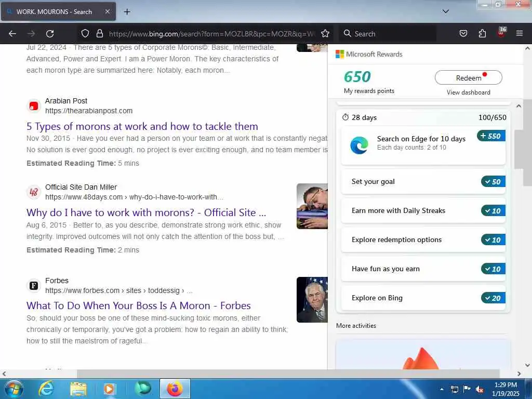This screenshot has width=532, height=399.
Task: Click sleeping man thumbnail beside 48days result
Action: click(x=312, y=206)
